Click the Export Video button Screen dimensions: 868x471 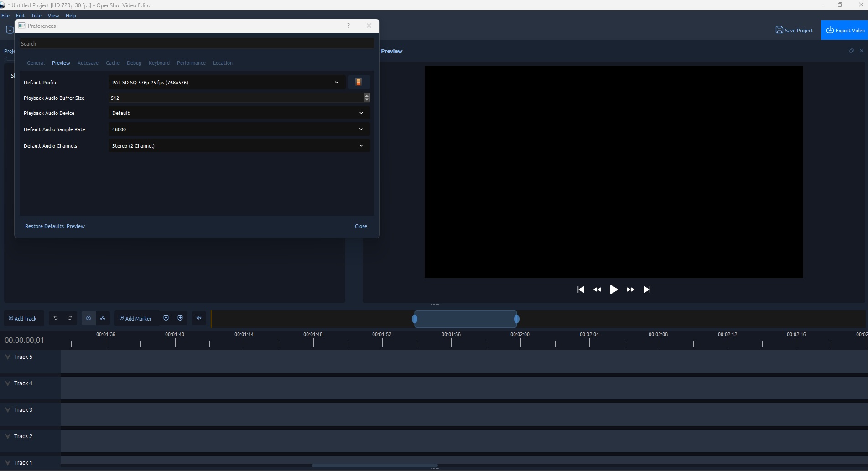845,30
